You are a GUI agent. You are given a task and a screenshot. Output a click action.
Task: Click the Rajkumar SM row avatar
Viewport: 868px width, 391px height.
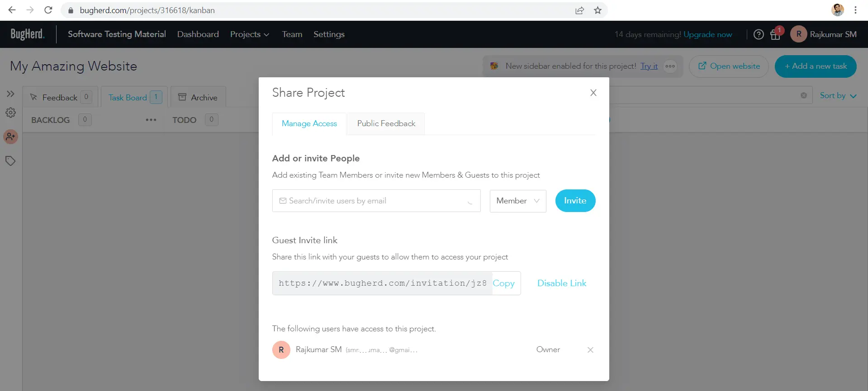pos(281,350)
